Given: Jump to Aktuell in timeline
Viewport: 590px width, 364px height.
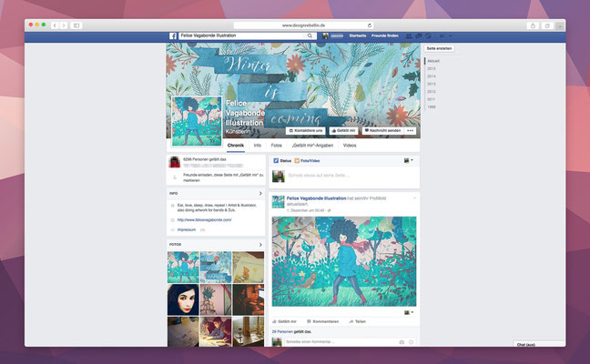Looking at the screenshot, I should [x=433, y=61].
